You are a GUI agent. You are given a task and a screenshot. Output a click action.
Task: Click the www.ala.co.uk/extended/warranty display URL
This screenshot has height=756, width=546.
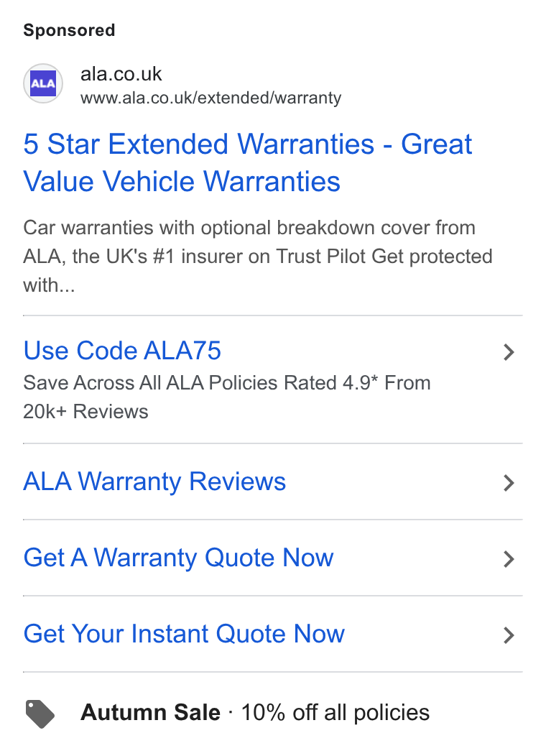point(210,98)
